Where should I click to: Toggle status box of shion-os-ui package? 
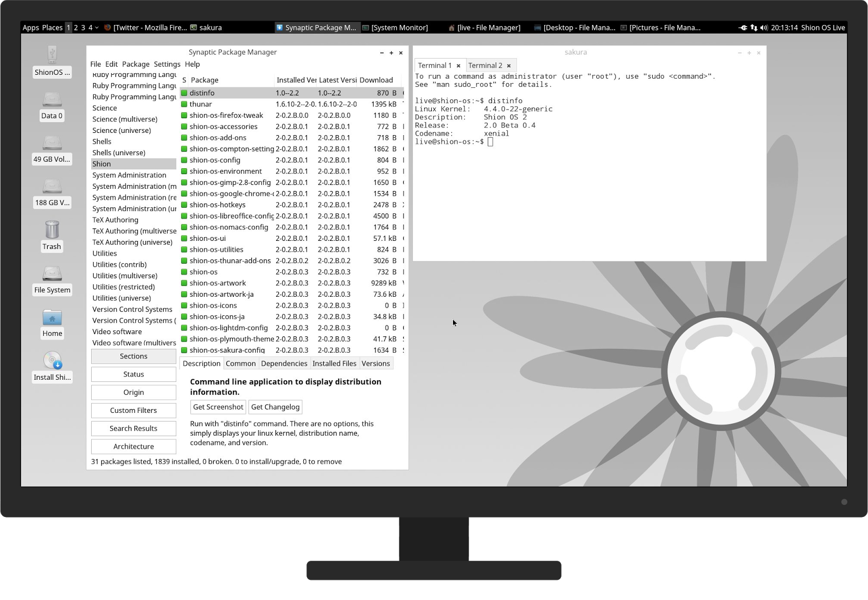[184, 238]
